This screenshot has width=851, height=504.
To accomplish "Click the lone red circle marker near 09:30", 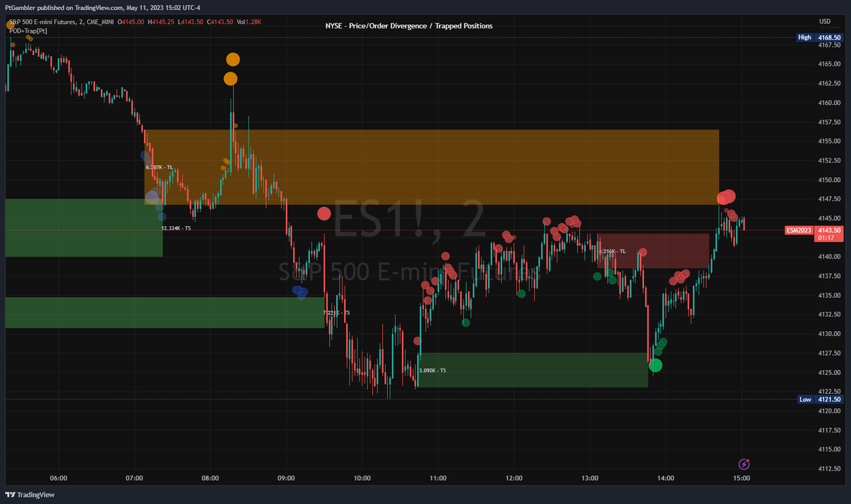I will [x=324, y=213].
